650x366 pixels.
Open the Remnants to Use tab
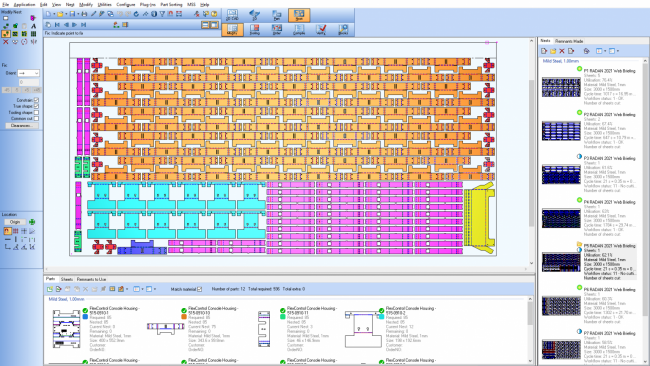[x=91, y=279]
